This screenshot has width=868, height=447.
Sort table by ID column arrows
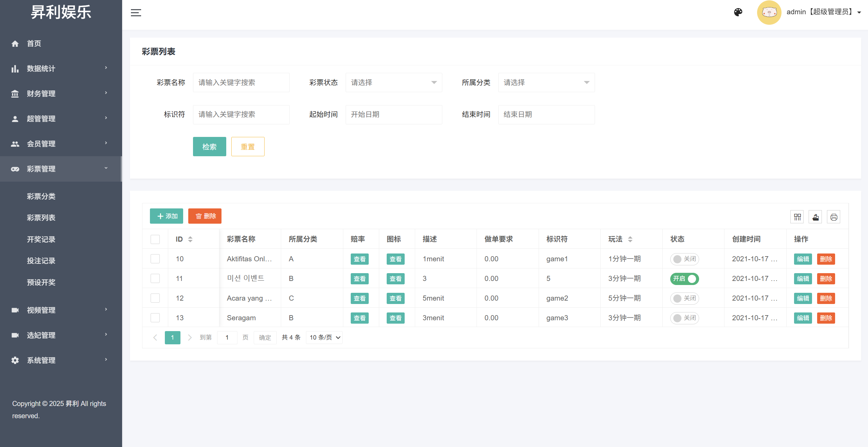190,239
